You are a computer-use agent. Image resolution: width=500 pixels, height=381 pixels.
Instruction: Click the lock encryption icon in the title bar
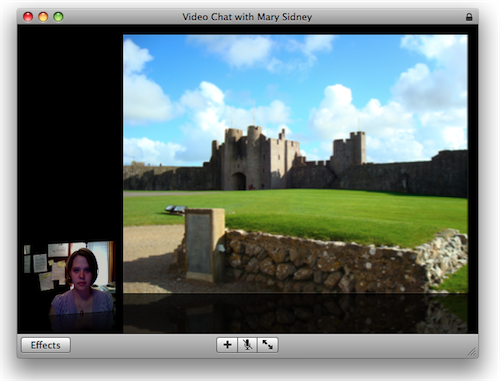[x=469, y=17]
